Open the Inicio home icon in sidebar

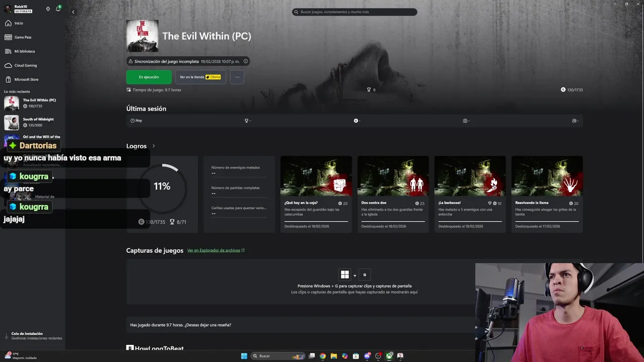[x=8, y=23]
